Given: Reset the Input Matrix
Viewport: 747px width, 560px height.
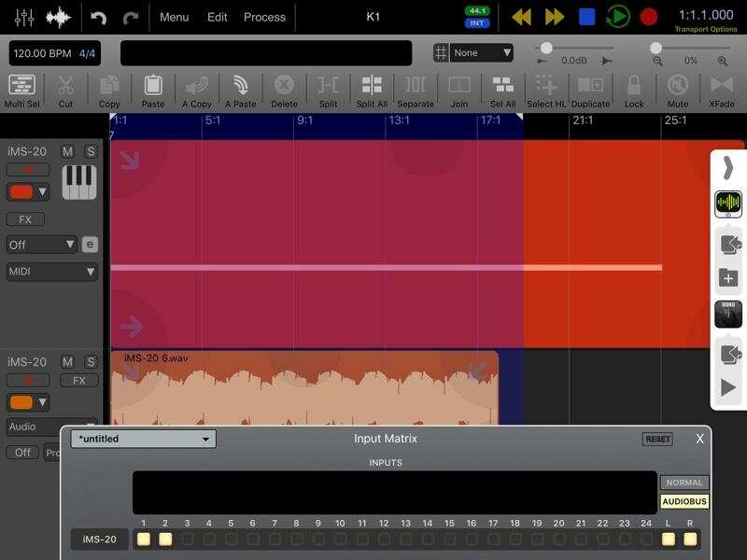Looking at the screenshot, I should (x=657, y=439).
